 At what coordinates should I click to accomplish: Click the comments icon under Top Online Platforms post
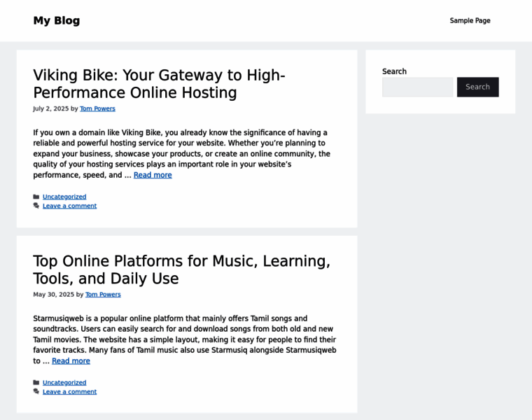coord(36,391)
